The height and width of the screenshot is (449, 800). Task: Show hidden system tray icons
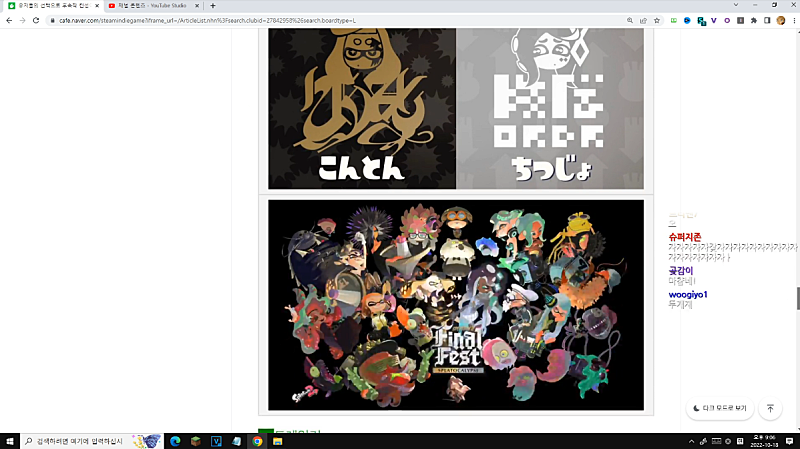click(691, 441)
